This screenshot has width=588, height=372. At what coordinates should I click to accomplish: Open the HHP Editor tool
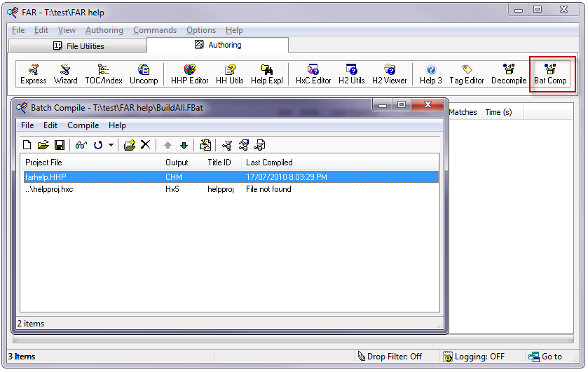click(189, 74)
